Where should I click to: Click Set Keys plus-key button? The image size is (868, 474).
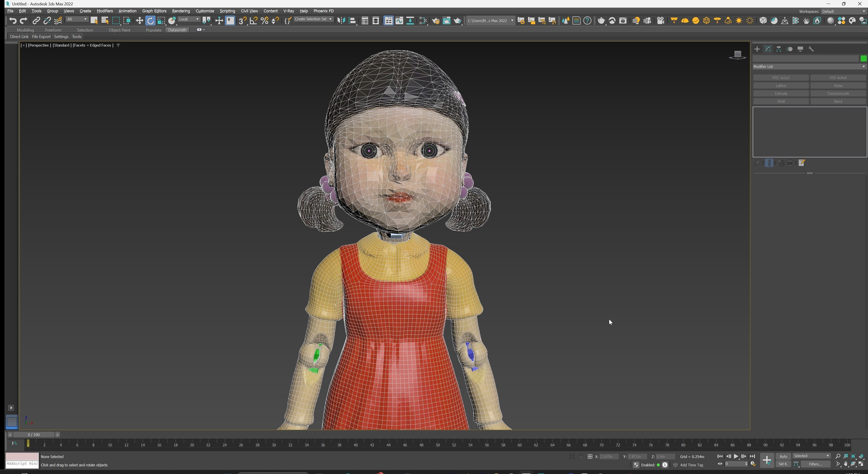(x=767, y=460)
